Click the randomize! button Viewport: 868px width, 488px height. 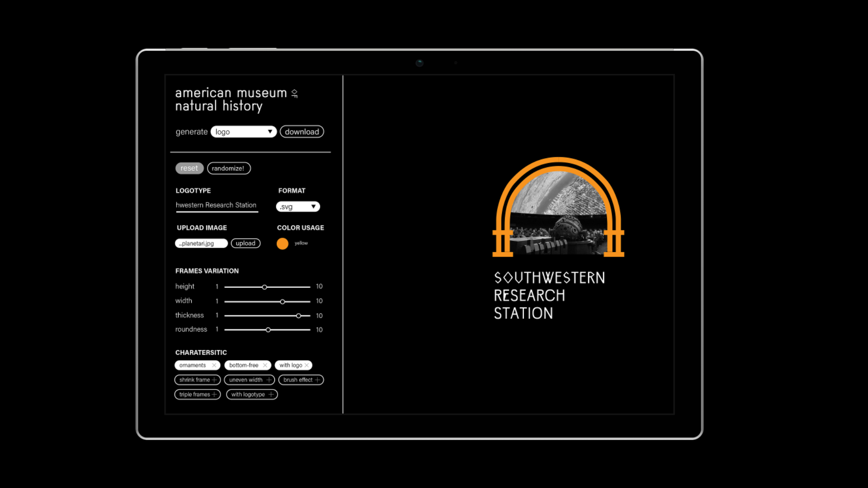coord(228,169)
